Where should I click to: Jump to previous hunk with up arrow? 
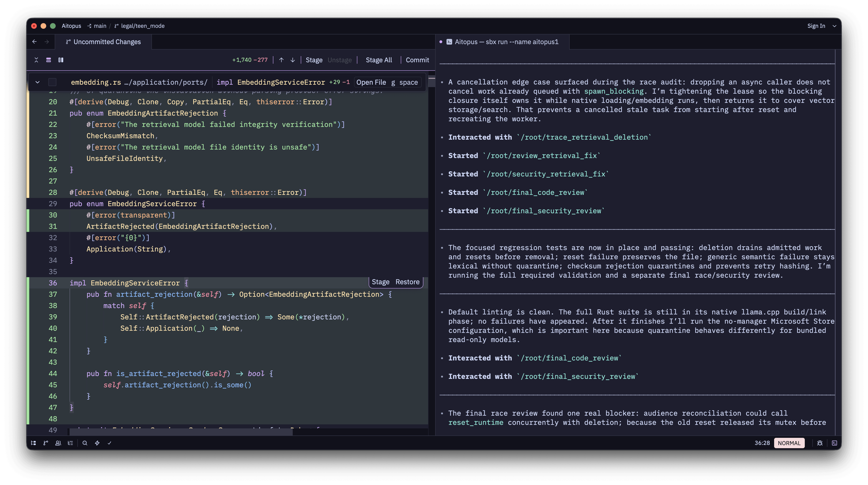281,60
